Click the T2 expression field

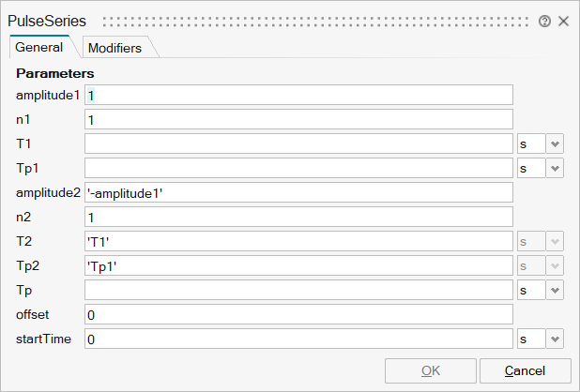[298, 241]
